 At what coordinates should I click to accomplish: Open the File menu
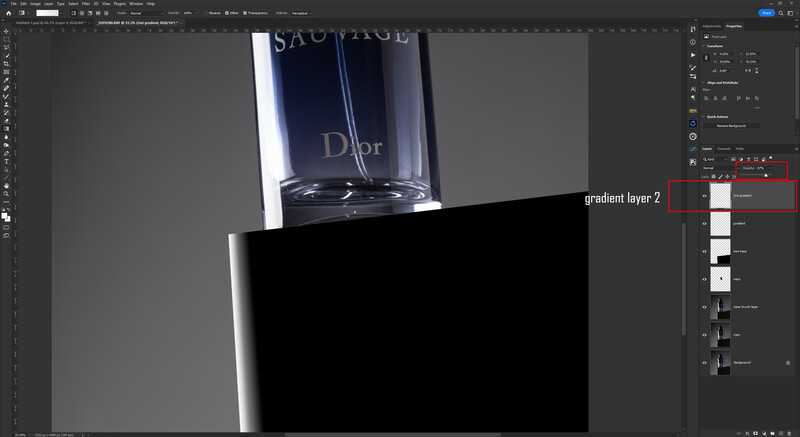tap(14, 4)
